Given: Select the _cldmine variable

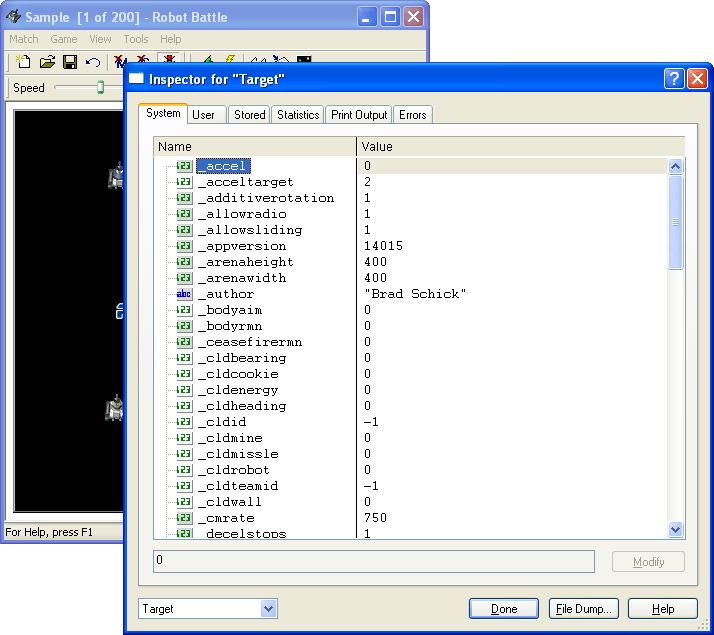Looking at the screenshot, I should [x=230, y=438].
